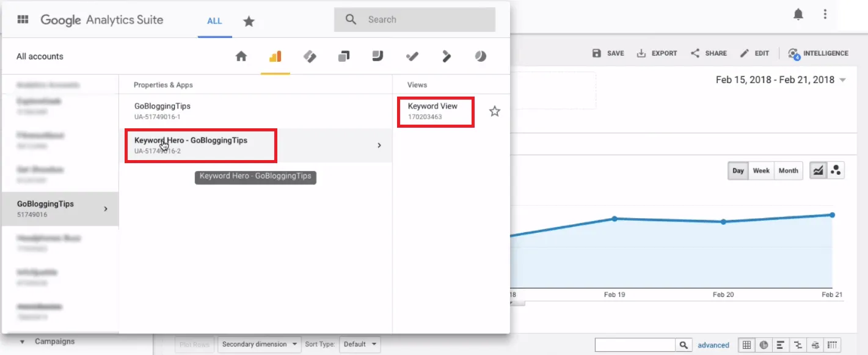Open the Data Studio pie-shaped icon

pyautogui.click(x=481, y=56)
